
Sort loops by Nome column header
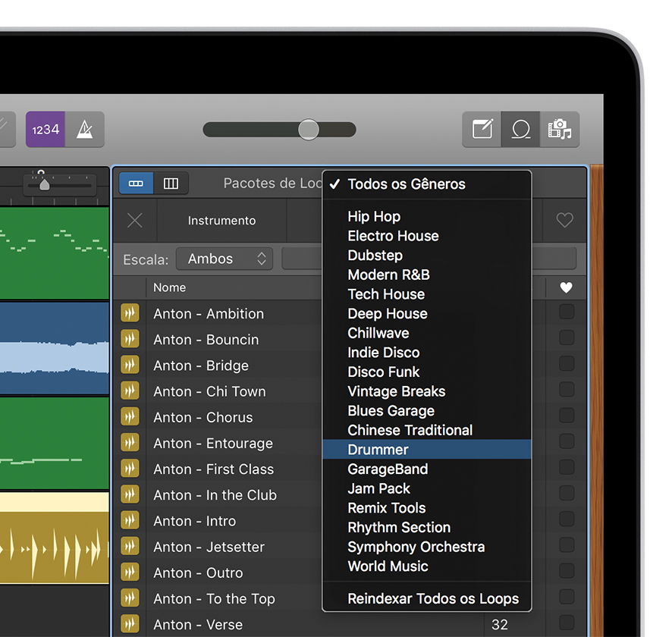(x=170, y=287)
